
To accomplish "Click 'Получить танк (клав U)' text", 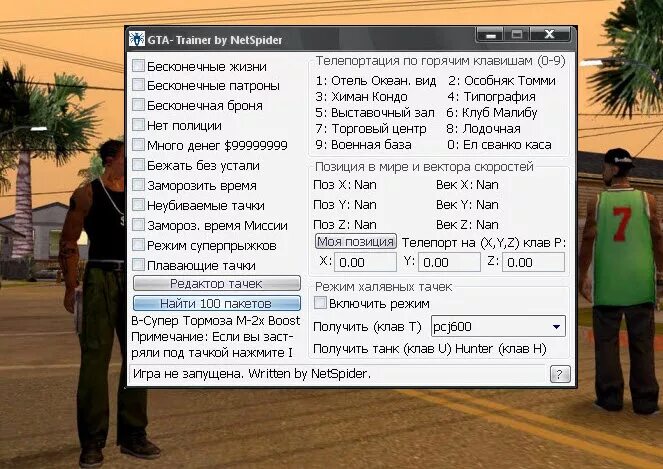I will click(382, 349).
